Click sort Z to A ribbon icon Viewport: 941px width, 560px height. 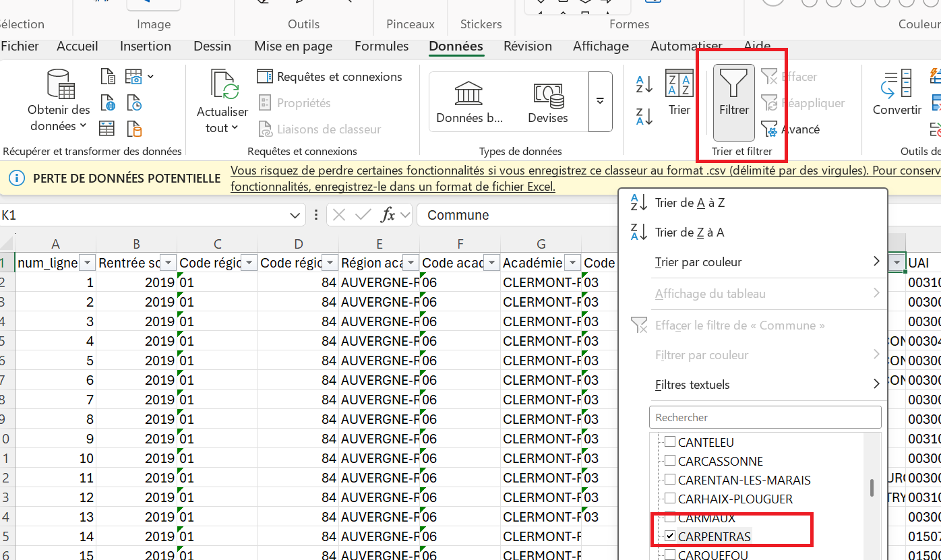[x=644, y=117]
